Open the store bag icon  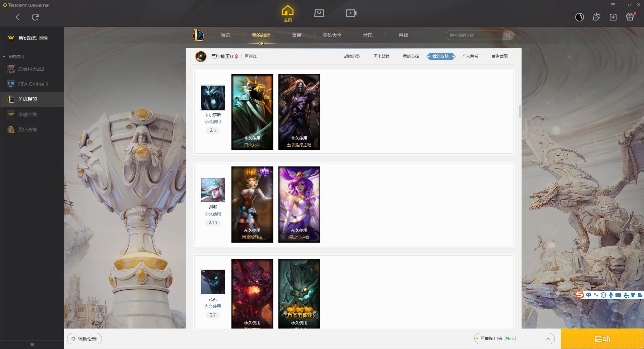319,13
